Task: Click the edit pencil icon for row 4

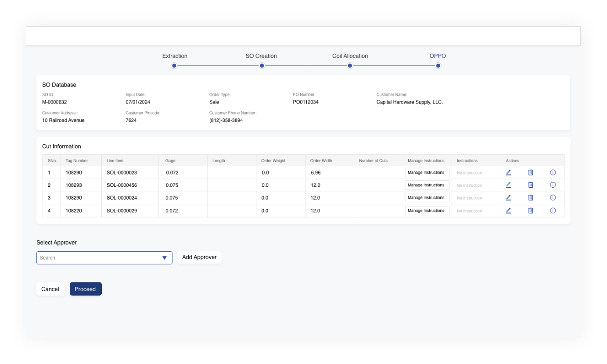Action: (508, 211)
